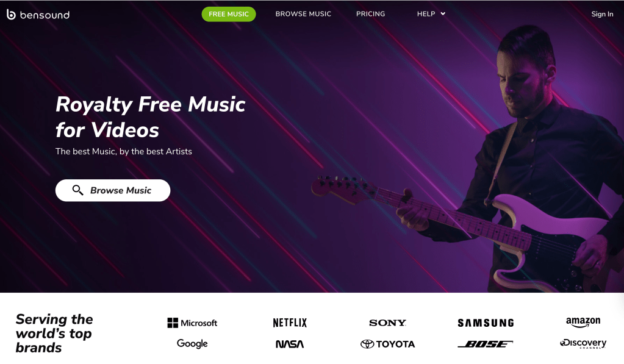Click the bensound logo icon
This screenshot has width=624, height=364.
[x=11, y=14]
